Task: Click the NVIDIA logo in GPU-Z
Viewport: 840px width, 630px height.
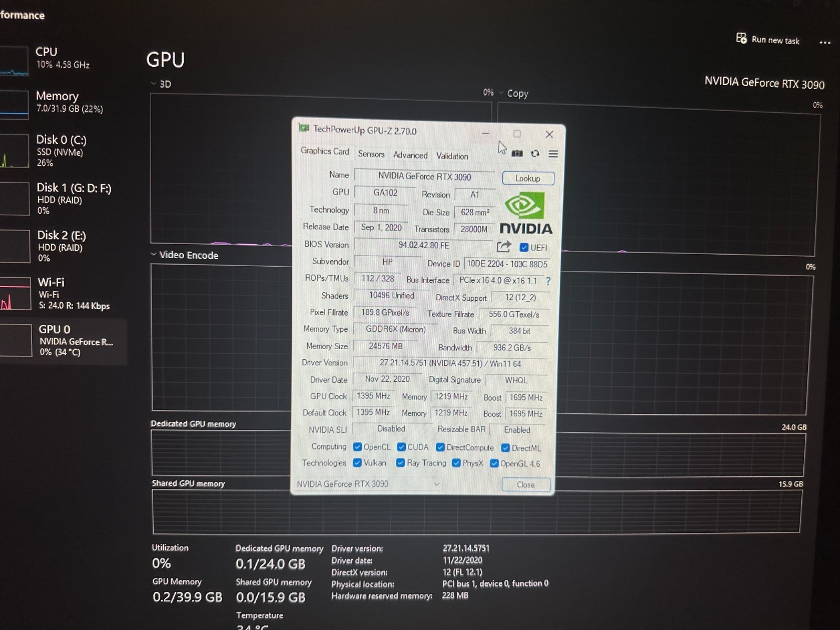Action: (x=525, y=213)
